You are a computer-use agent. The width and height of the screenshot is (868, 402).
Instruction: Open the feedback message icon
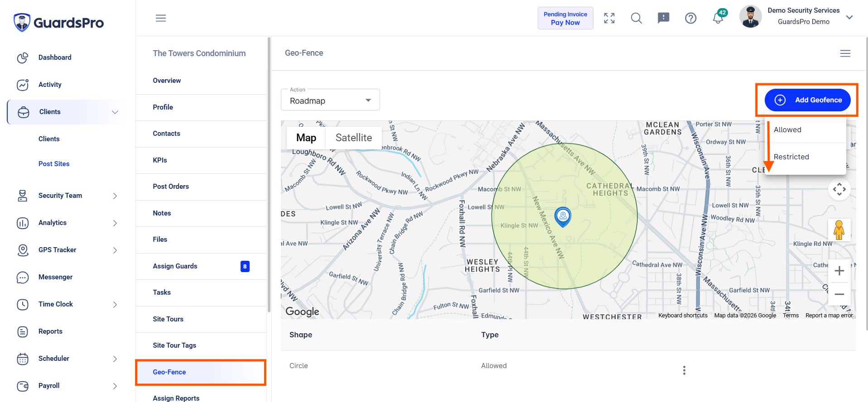(664, 18)
